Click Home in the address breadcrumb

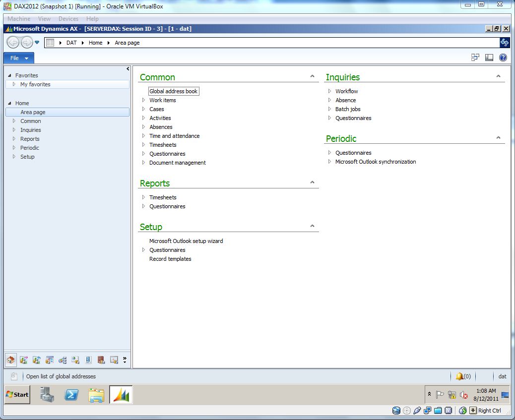(95, 43)
